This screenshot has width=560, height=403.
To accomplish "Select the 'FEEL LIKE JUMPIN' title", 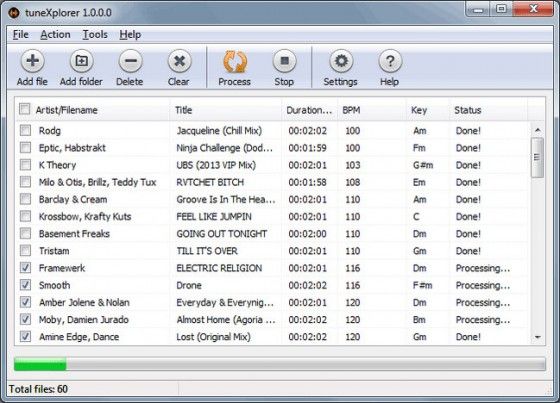I will point(214,217).
